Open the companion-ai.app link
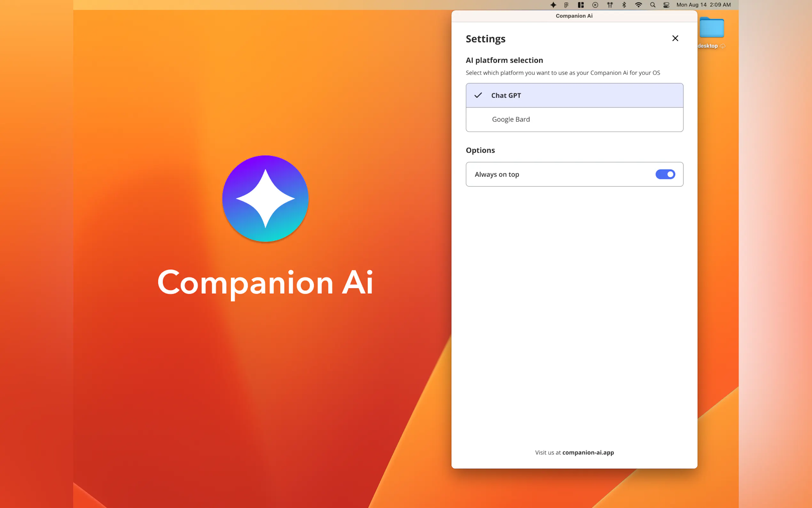This screenshot has width=812, height=508. coord(588,453)
